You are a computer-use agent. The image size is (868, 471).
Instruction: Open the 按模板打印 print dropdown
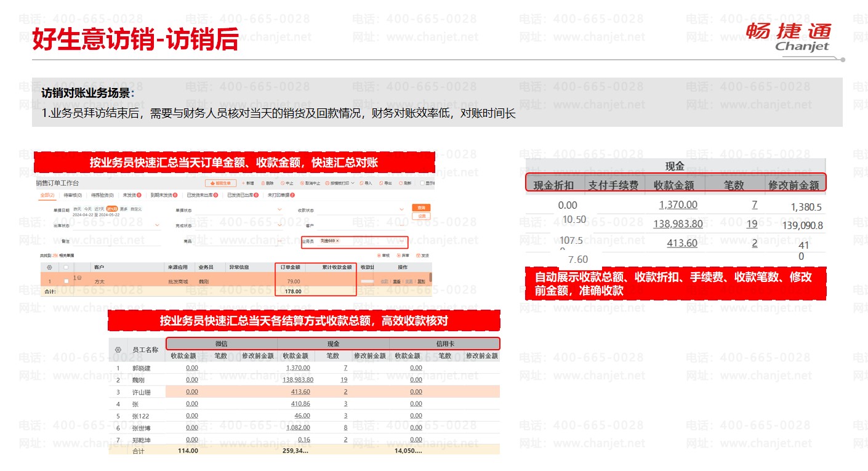click(340, 183)
